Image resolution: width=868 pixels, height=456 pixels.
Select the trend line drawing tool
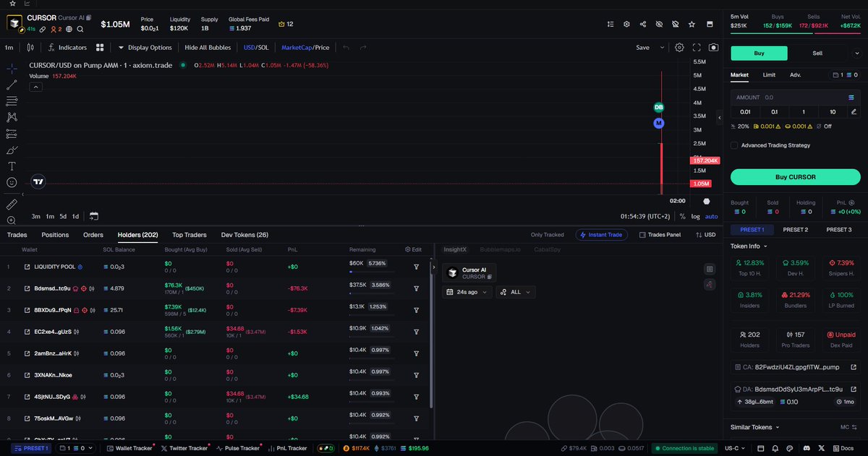coord(12,85)
